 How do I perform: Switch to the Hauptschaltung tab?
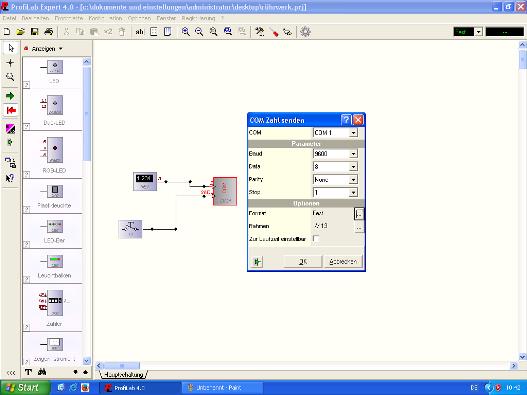coord(123,374)
